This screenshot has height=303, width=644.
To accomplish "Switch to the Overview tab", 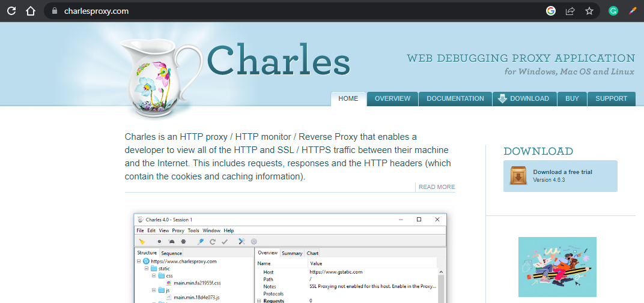I will [x=267, y=253].
